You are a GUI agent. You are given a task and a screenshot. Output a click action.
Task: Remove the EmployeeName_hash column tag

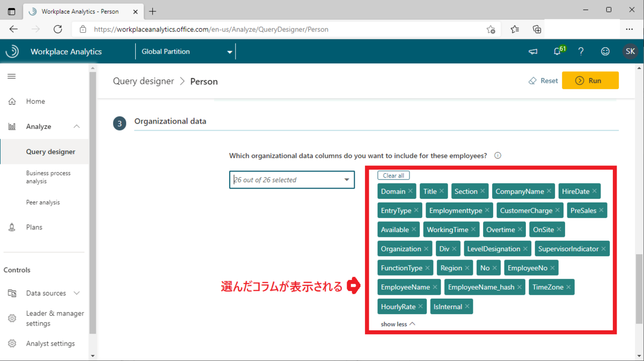point(519,287)
